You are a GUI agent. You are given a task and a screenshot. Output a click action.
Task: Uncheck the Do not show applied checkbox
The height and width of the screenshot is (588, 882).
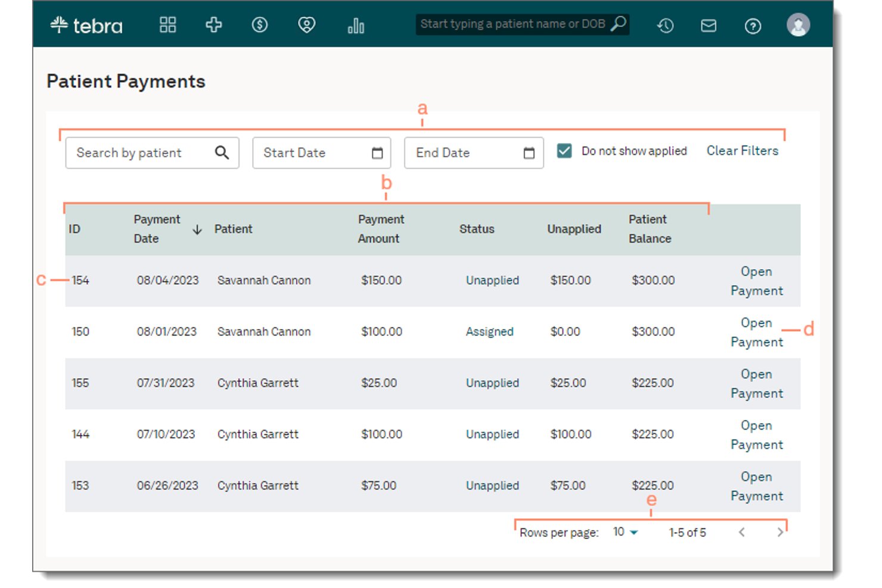point(564,151)
